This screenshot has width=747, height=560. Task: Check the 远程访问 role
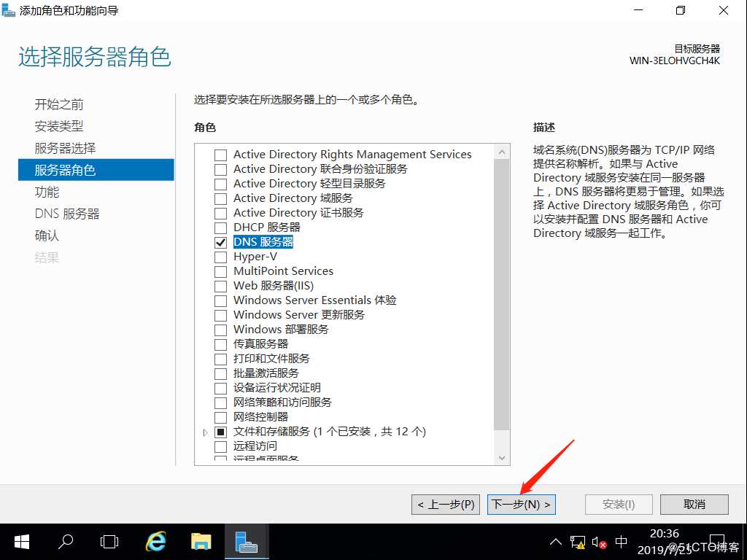tap(220, 446)
